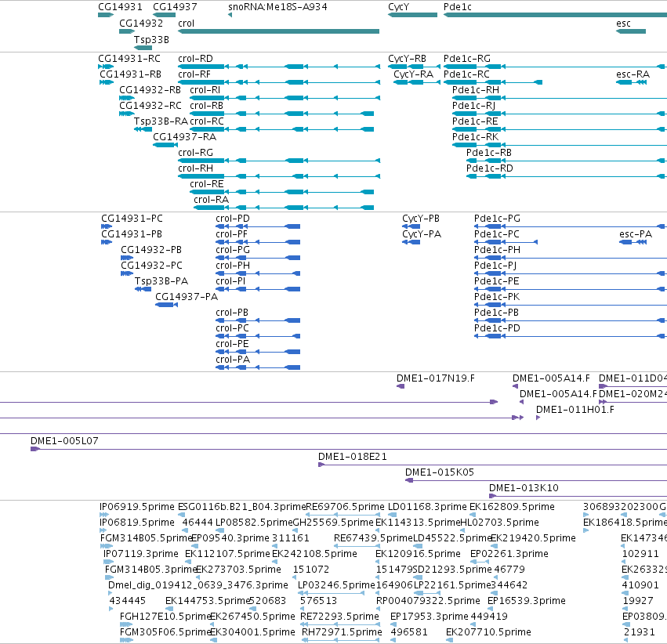667x644 pixels.
Task: Select transcript crol-RA
Action: [284, 208]
